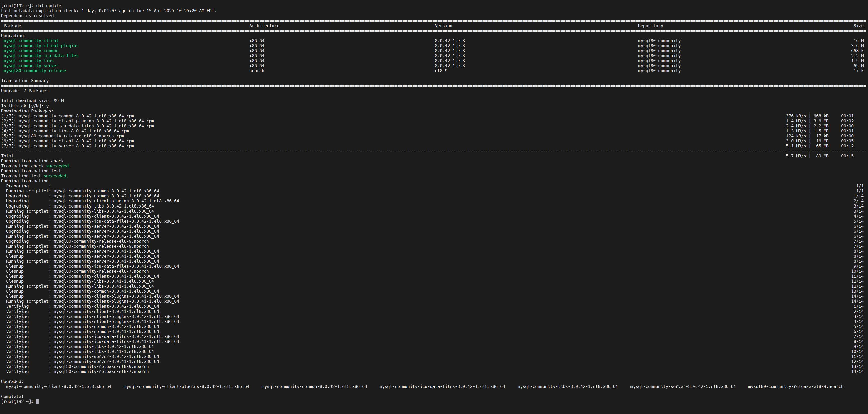Click the first green 'succeeded' text
Viewport: 868px width, 414px height.
(57, 166)
